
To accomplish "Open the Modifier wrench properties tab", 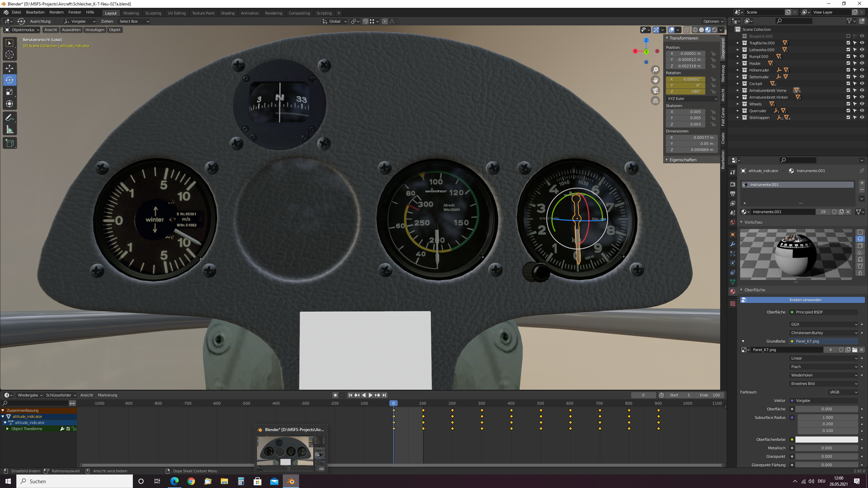I will click(733, 244).
